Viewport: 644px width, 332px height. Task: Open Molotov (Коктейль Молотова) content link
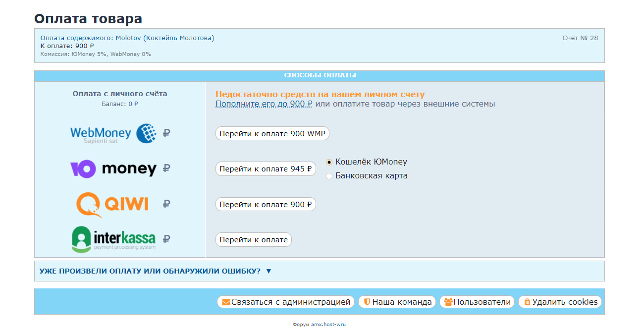pos(165,38)
